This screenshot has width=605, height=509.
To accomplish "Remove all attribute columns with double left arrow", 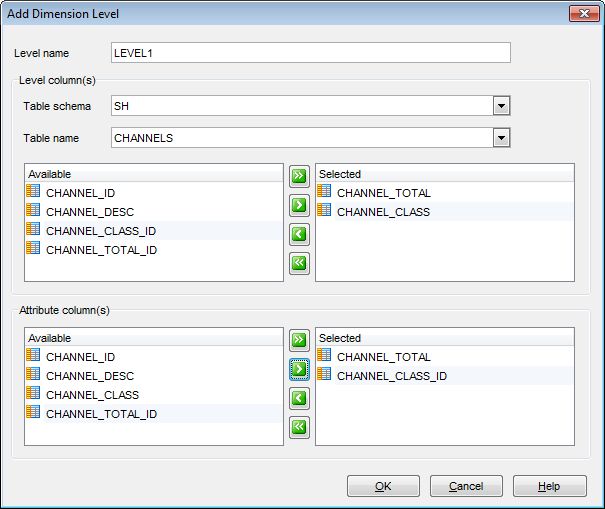I will pos(299,428).
